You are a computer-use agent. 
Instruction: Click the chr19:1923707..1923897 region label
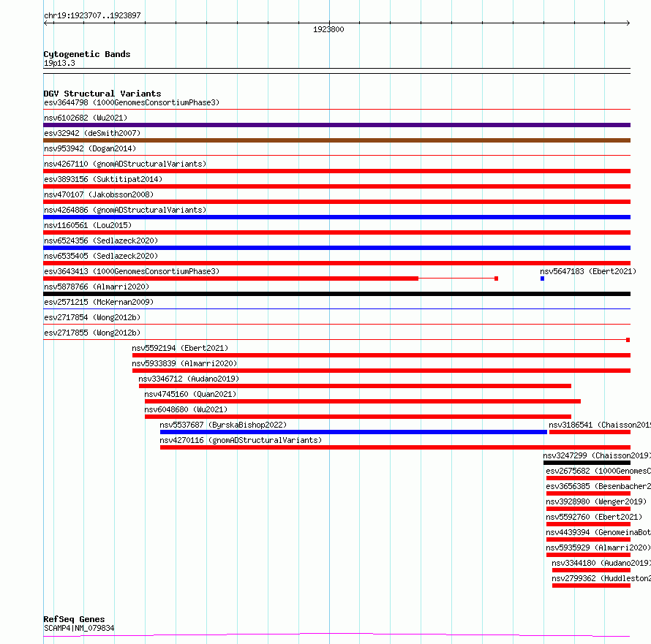point(92,15)
